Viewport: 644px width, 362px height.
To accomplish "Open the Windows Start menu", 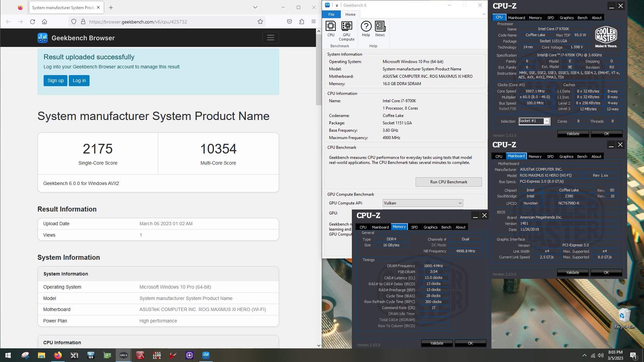I will (x=8, y=355).
